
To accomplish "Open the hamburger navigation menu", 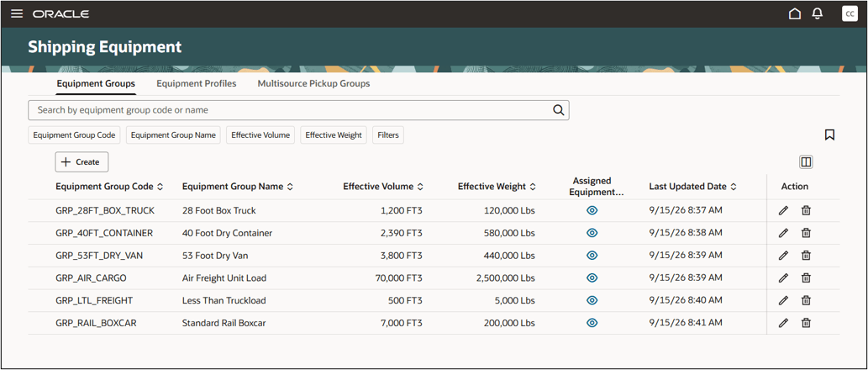I will [x=17, y=13].
